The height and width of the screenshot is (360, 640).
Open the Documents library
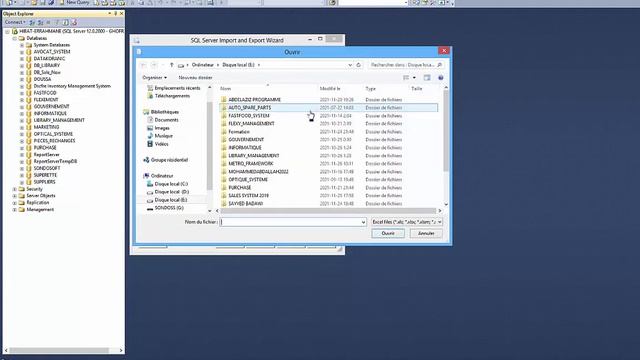pyautogui.click(x=166, y=120)
